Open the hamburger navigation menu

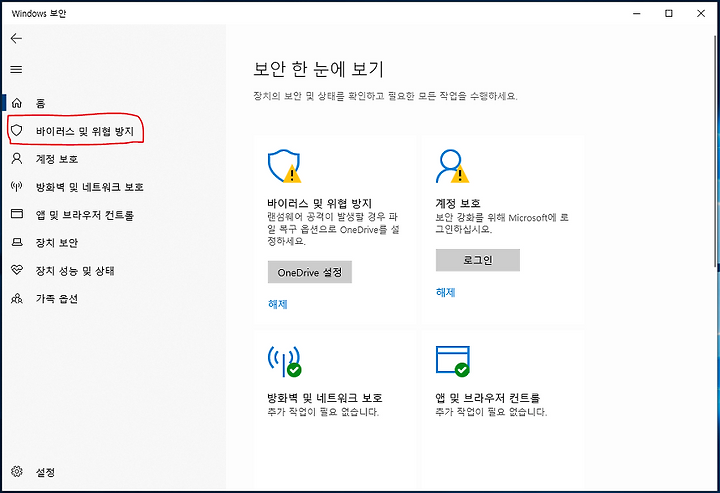tap(17, 70)
